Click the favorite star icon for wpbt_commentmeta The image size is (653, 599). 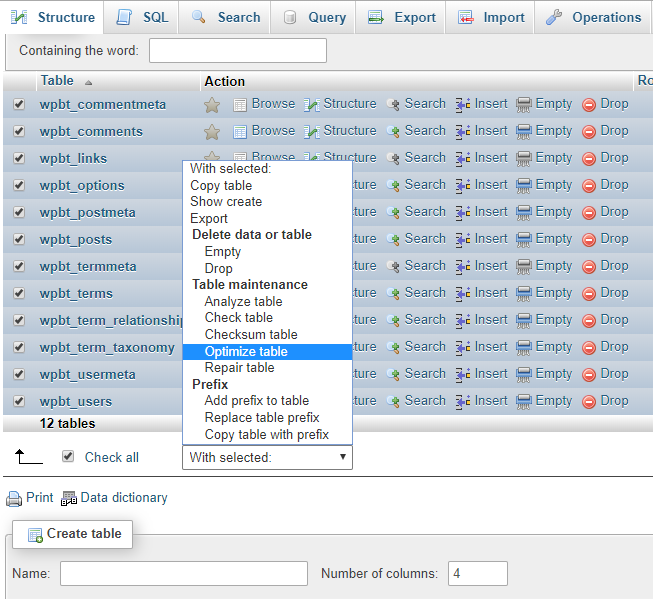[x=212, y=104]
